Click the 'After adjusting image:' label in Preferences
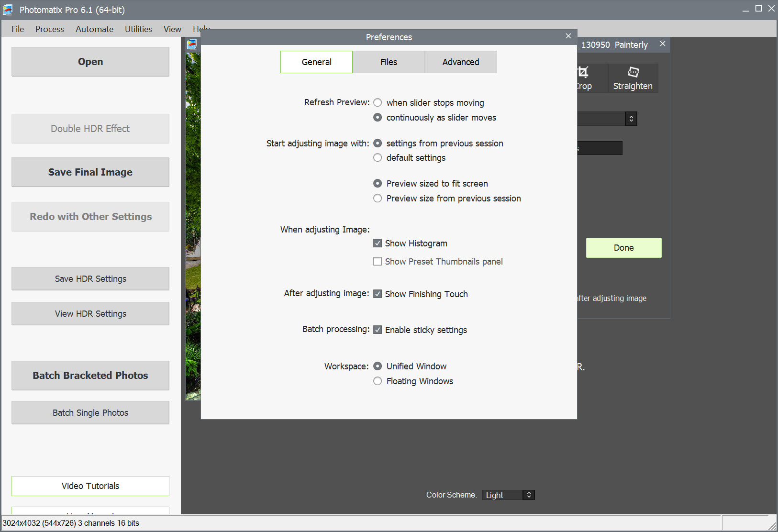 (x=326, y=293)
